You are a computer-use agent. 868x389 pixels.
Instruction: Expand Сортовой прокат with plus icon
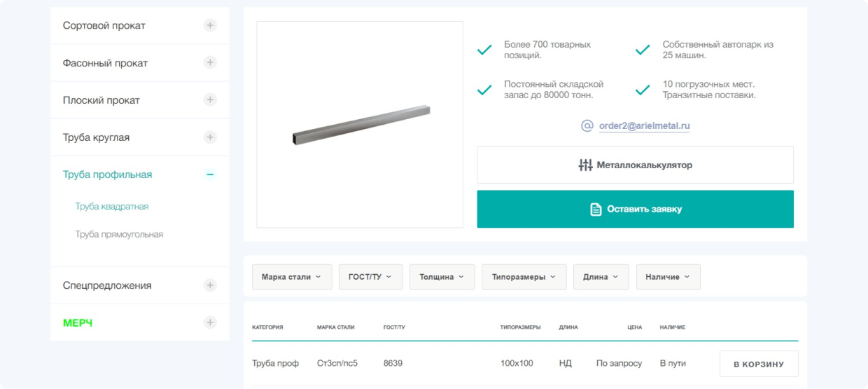pyautogui.click(x=210, y=26)
